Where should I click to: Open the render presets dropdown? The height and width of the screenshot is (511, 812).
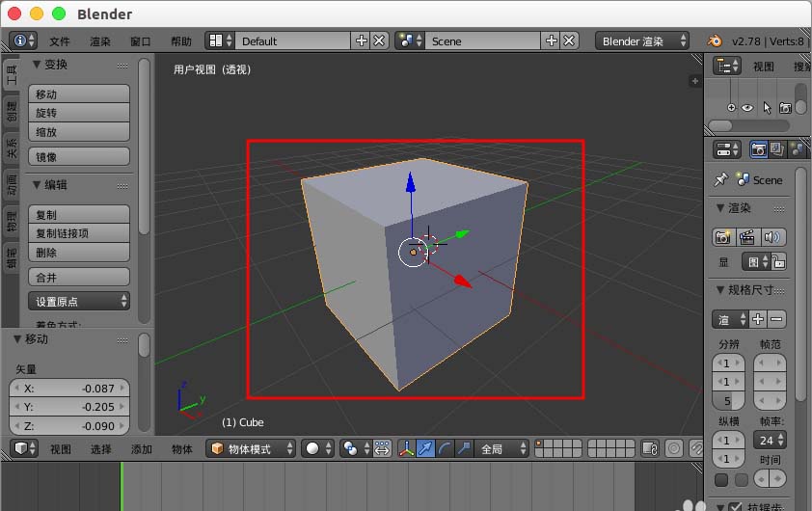pos(730,319)
